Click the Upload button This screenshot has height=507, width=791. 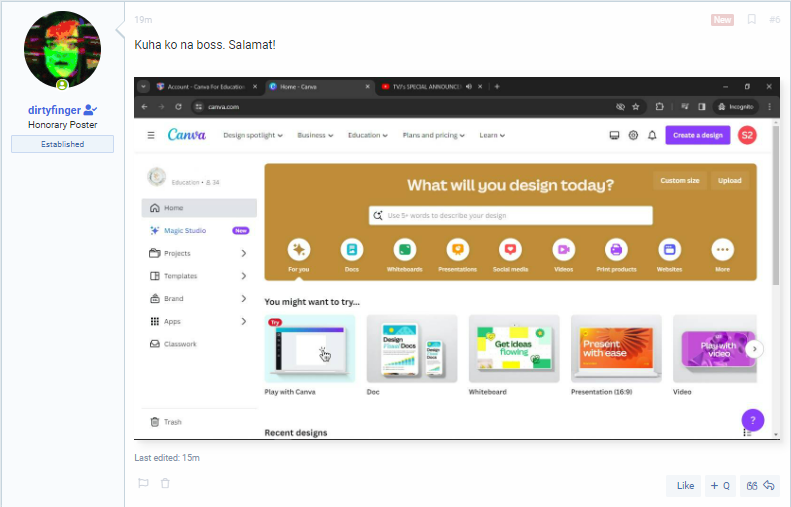[x=729, y=181]
